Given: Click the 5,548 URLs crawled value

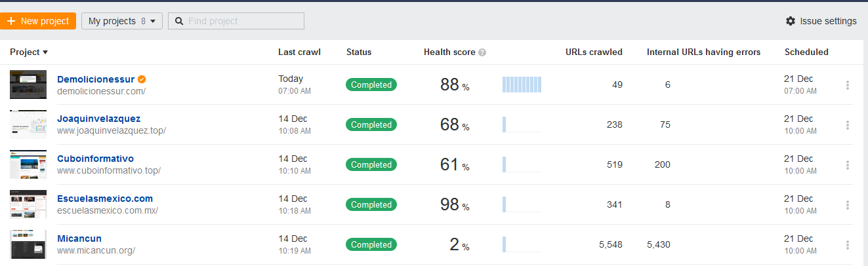Looking at the screenshot, I should (611, 244).
